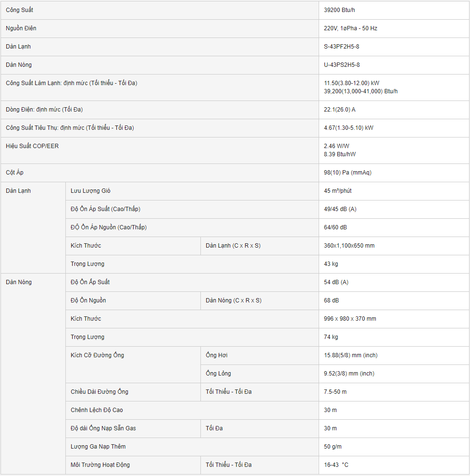Click the Nguồn Điện label

21,28
